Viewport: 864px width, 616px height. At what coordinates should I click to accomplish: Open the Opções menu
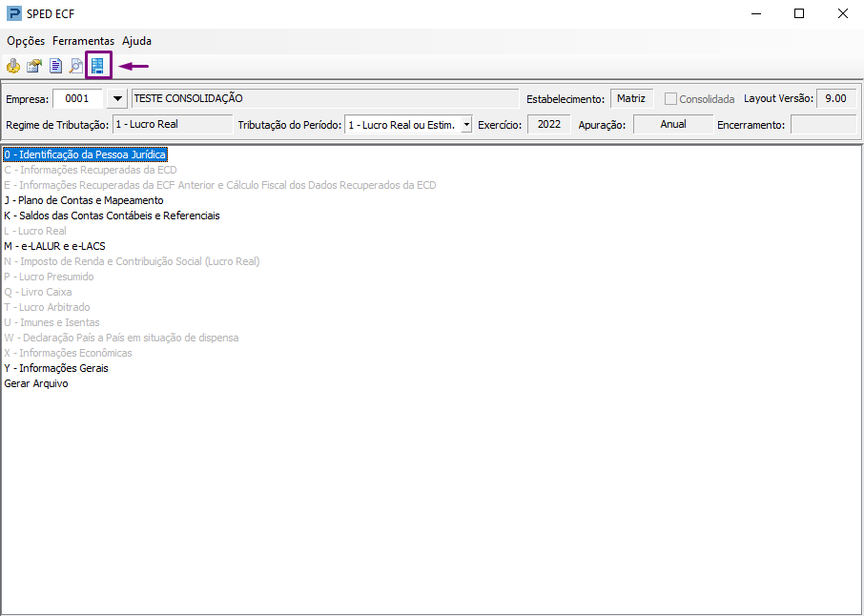point(26,41)
